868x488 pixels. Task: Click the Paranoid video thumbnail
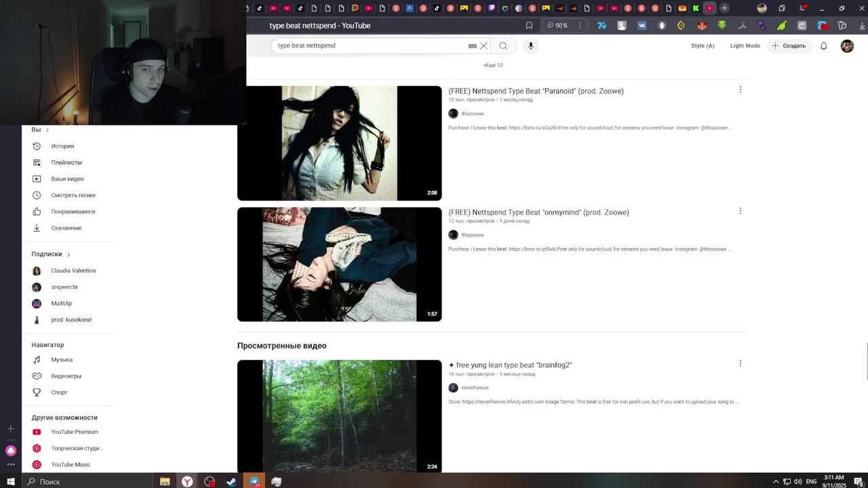(339, 143)
